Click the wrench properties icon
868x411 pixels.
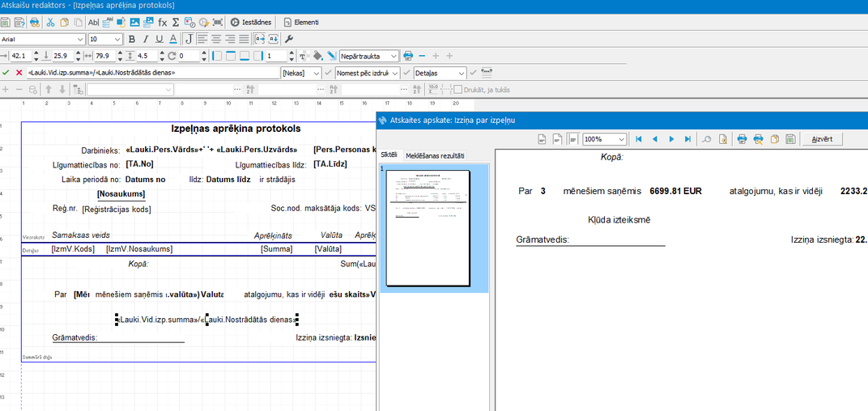pos(289,39)
